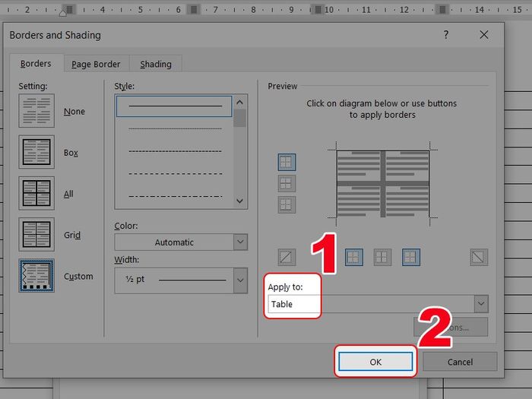
Task: Select the Box border setting icon
Action: tap(36, 152)
